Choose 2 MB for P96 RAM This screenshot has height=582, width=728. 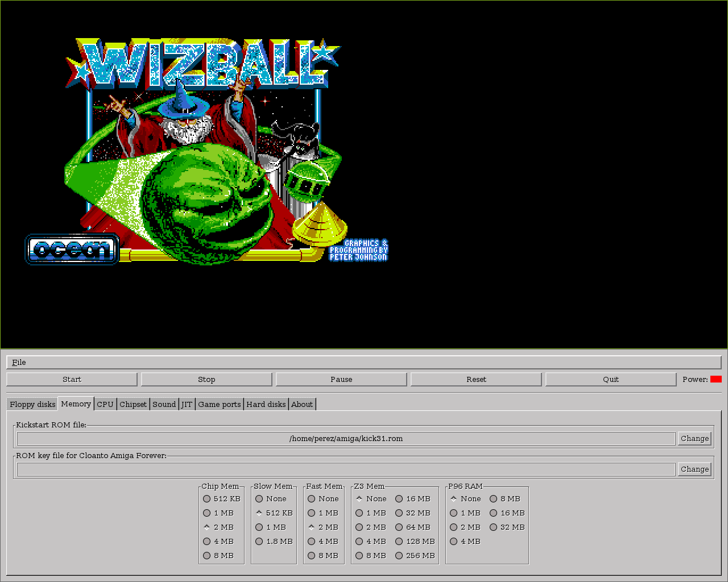point(465,527)
